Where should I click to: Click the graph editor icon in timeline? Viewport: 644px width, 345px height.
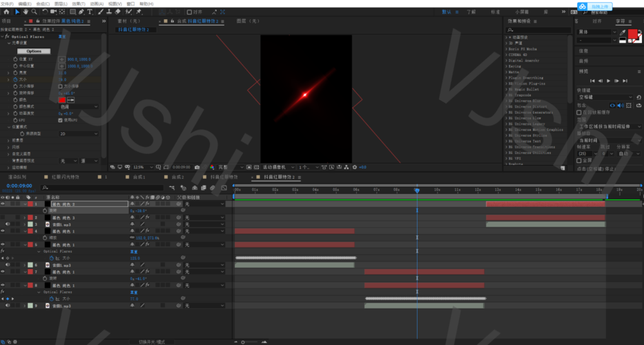point(224,188)
